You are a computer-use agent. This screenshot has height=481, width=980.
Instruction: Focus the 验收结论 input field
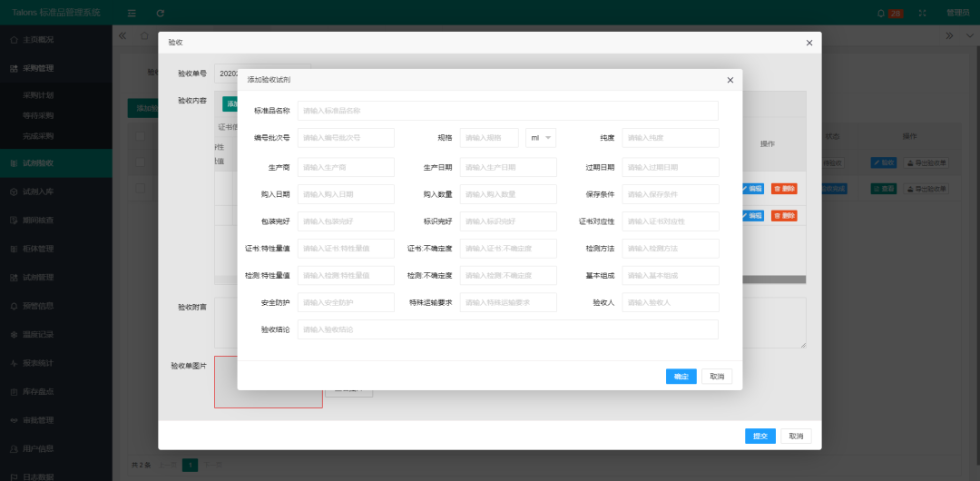(507, 329)
